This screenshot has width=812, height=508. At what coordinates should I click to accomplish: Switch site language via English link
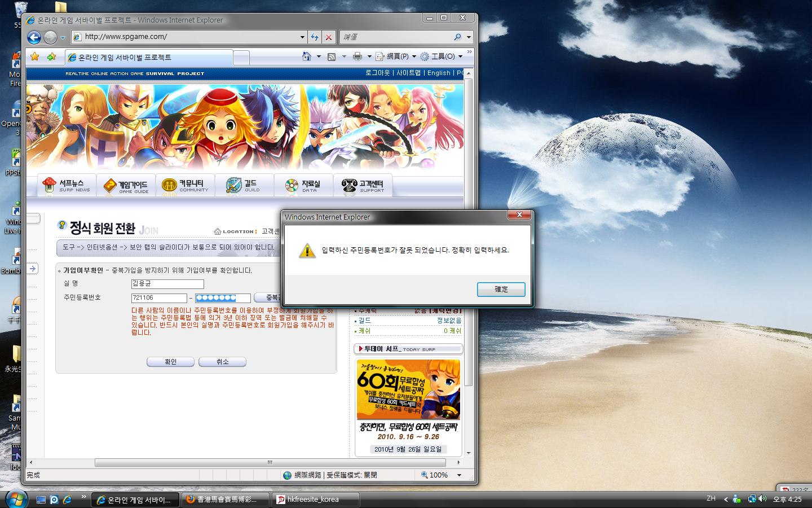pyautogui.click(x=439, y=73)
